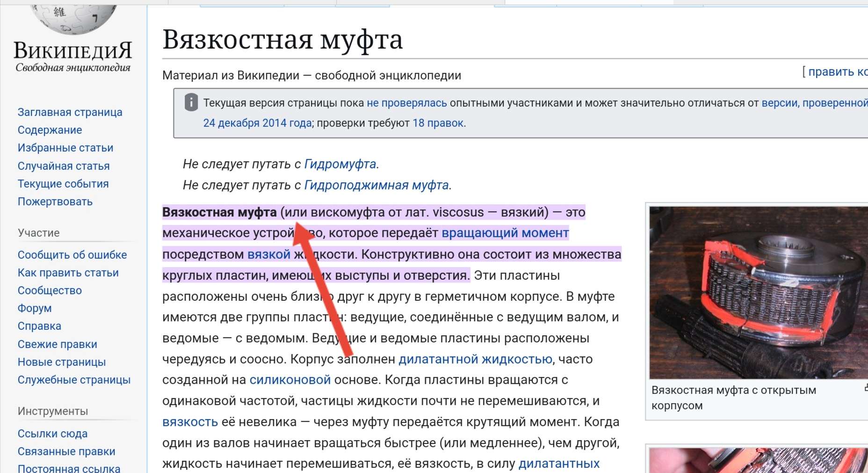Open Справка in the sidebar

click(x=39, y=326)
